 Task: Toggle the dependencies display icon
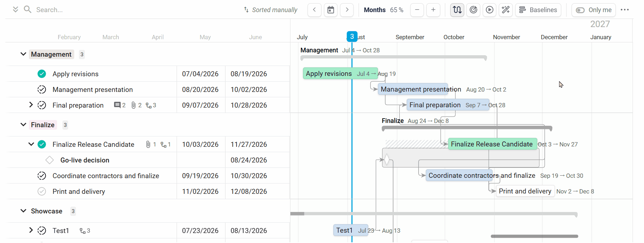tap(457, 10)
